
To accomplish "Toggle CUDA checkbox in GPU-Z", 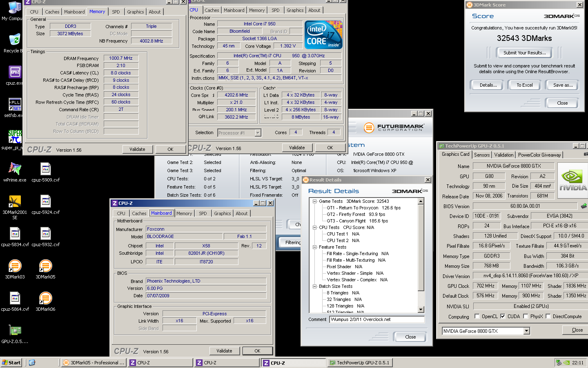I will (x=503, y=316).
